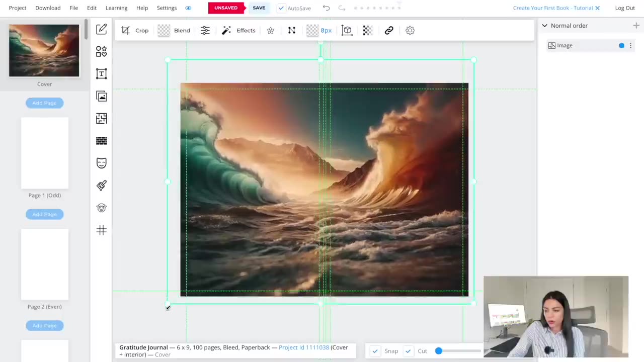The width and height of the screenshot is (644, 362).
Task: Open the maze puzzle tool
Action: click(102, 119)
